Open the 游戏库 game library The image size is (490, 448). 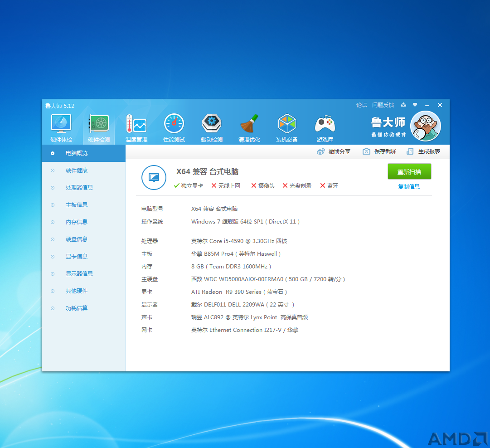pyautogui.click(x=325, y=128)
